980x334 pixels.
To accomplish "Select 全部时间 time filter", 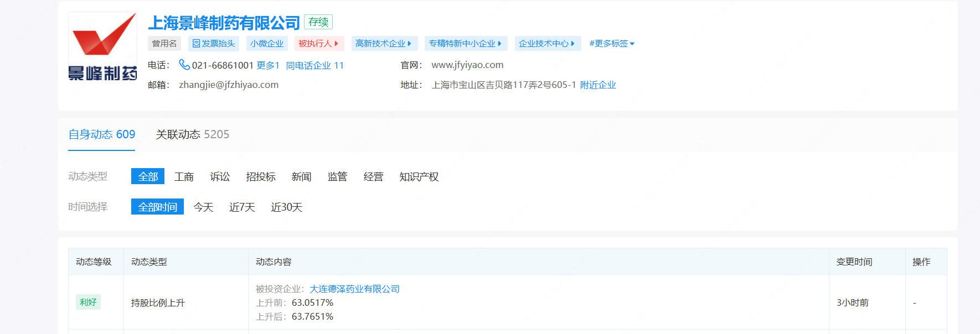I will click(x=157, y=207).
